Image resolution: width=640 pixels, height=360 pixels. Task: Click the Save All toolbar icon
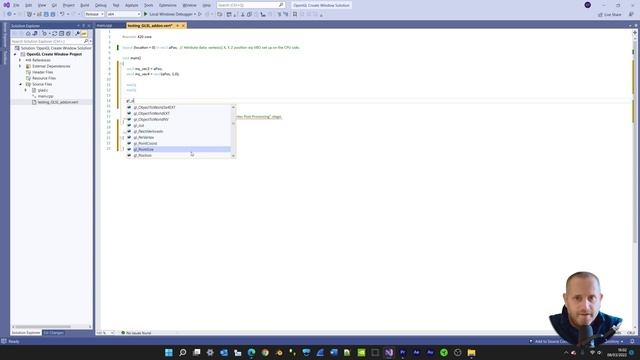[53, 14]
